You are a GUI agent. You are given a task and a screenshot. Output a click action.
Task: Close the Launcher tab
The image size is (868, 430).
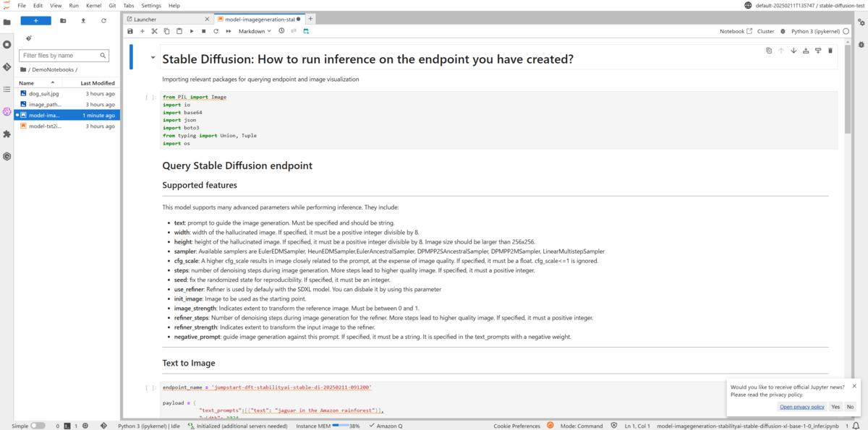[x=207, y=19]
